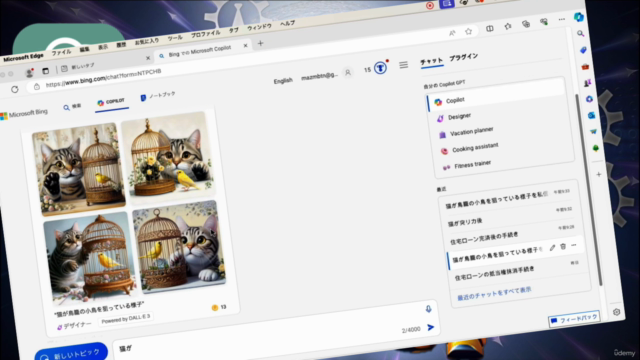The image size is (640, 360).
Task: Select the Fitness trainer GPT
Action: 472,165
